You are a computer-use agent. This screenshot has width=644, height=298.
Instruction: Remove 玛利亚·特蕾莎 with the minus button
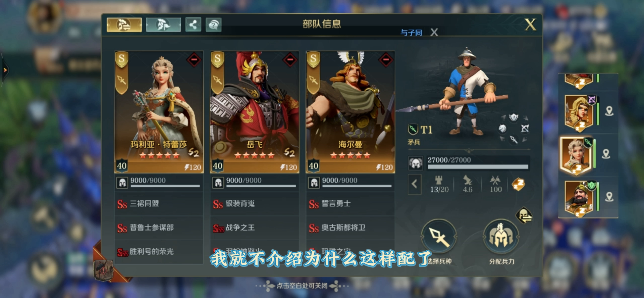194,60
